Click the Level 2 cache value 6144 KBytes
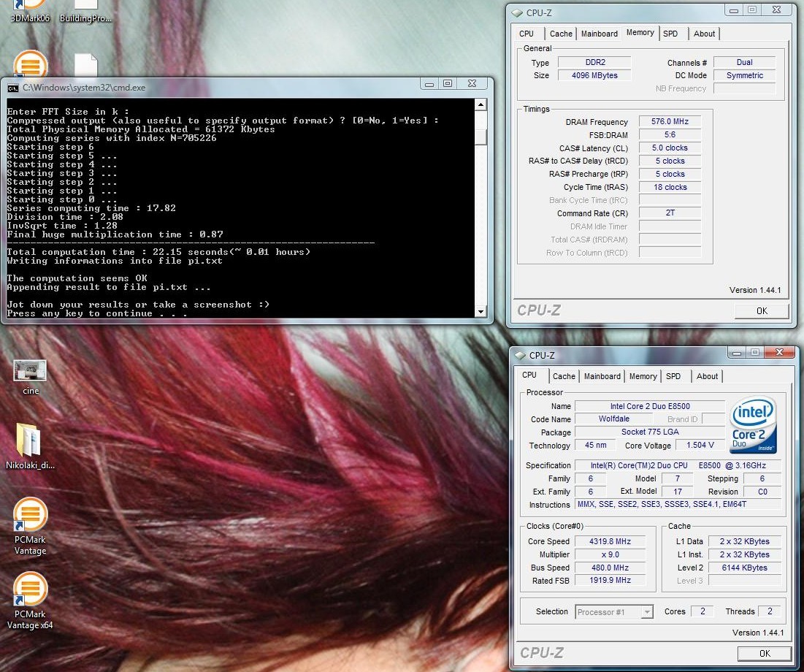The image size is (804, 672). point(745,568)
